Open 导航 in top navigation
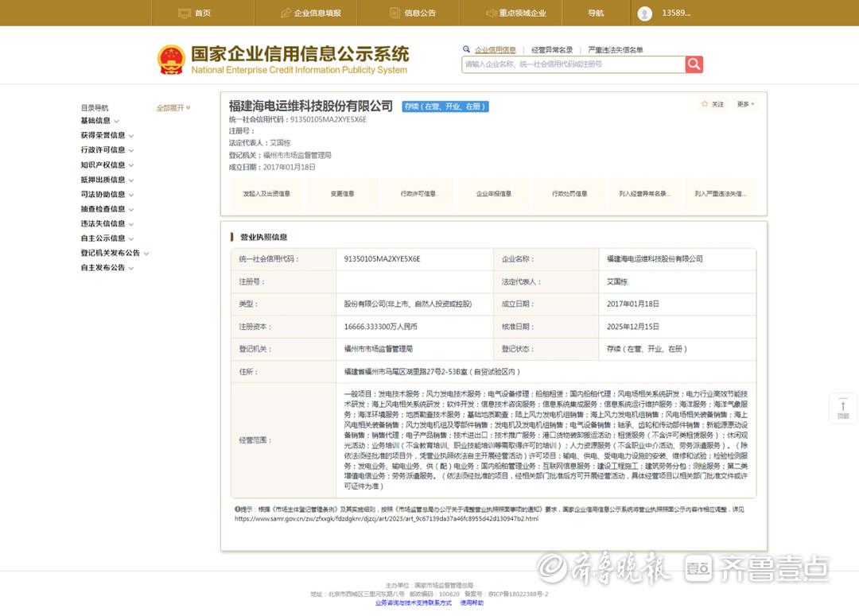The width and height of the screenshot is (859, 616). click(596, 14)
